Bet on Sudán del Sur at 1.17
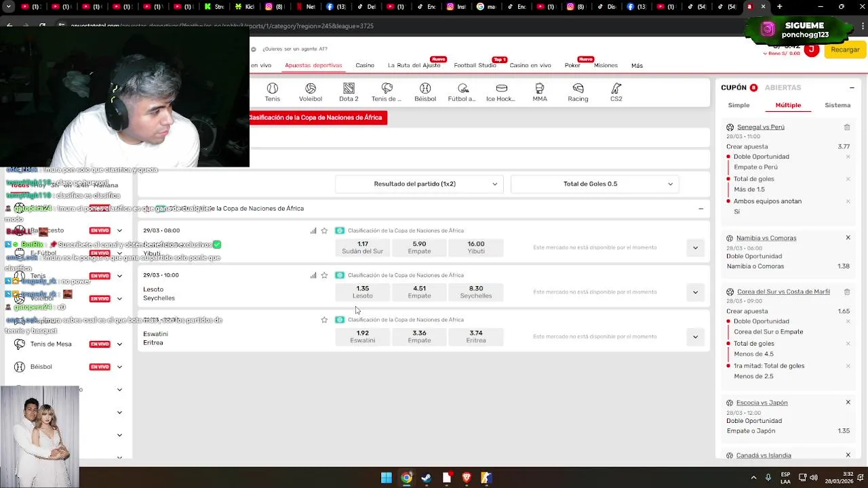 point(363,247)
